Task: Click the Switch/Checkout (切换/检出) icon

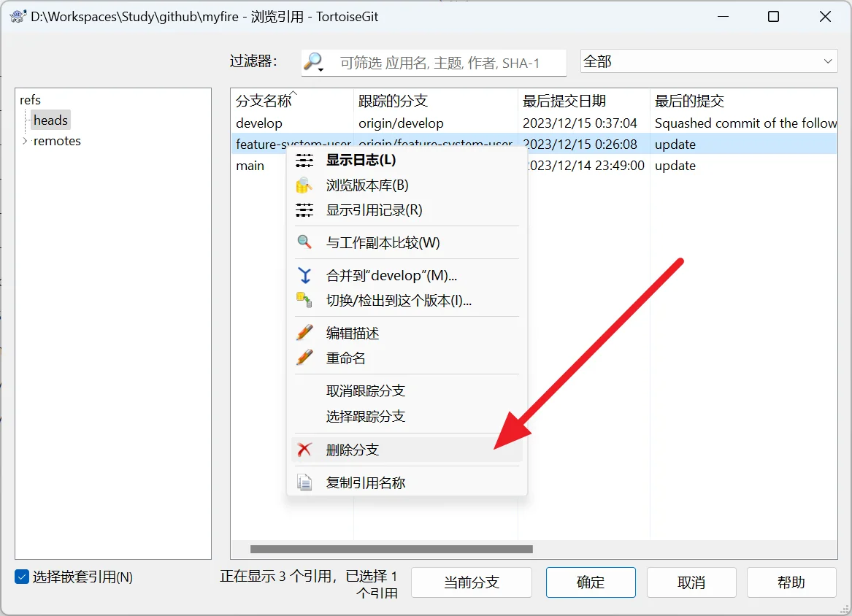Action: tap(304, 300)
